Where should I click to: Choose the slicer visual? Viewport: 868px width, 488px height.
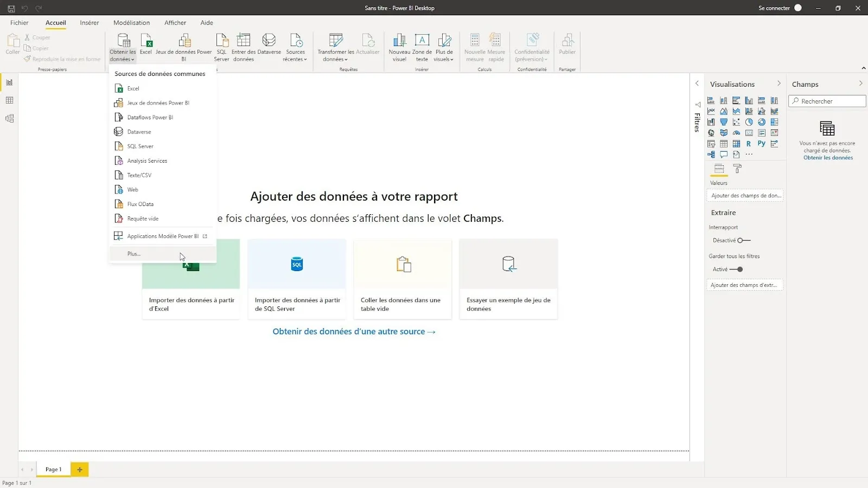tap(711, 144)
